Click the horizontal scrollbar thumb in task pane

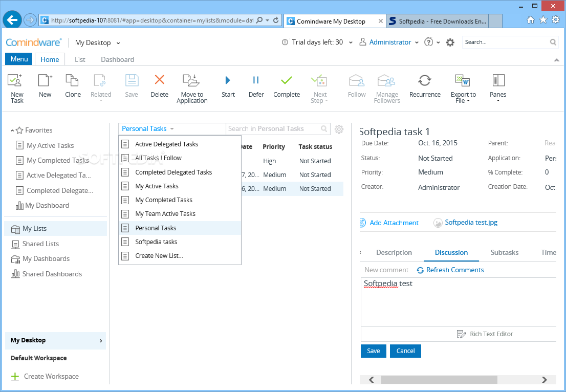439,380
